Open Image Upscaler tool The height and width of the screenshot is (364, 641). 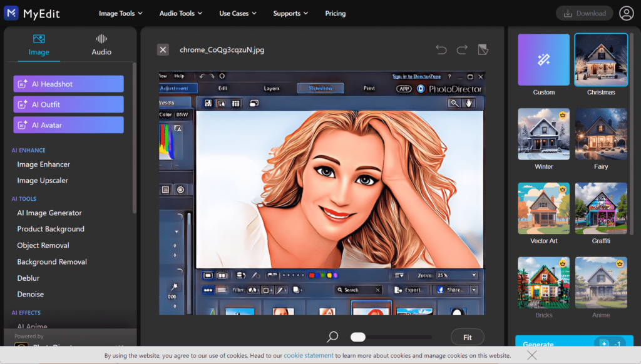point(43,180)
